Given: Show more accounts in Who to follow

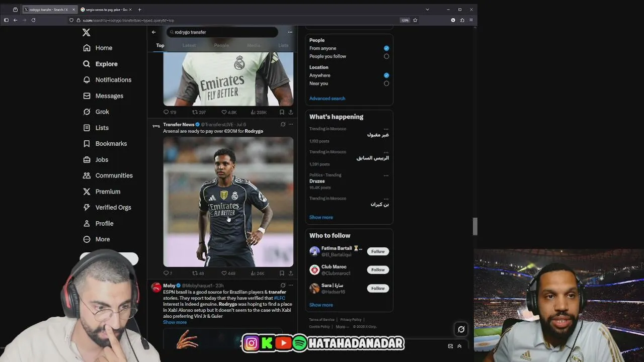Looking at the screenshot, I should 321,305.
